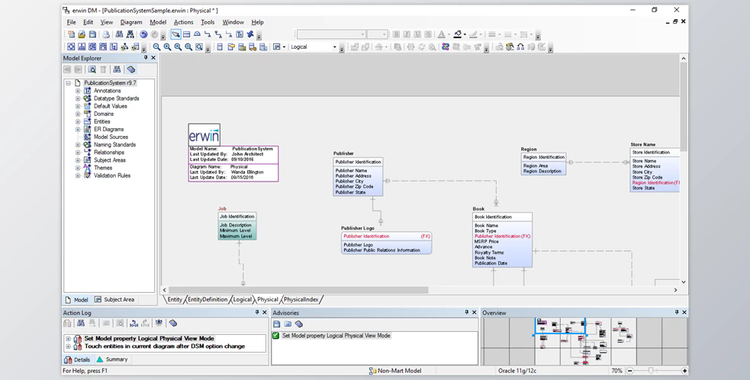The image size is (750, 380).
Task: Open the File menu
Action: point(71,22)
